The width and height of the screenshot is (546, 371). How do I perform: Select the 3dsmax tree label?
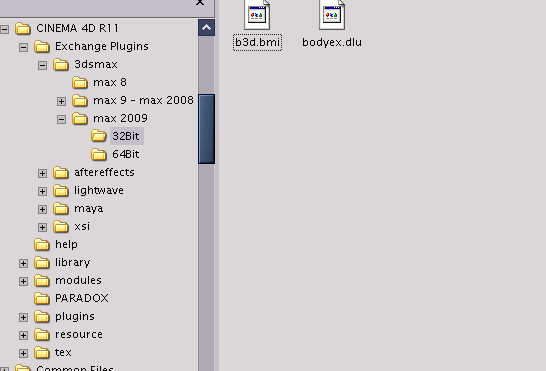(x=96, y=64)
